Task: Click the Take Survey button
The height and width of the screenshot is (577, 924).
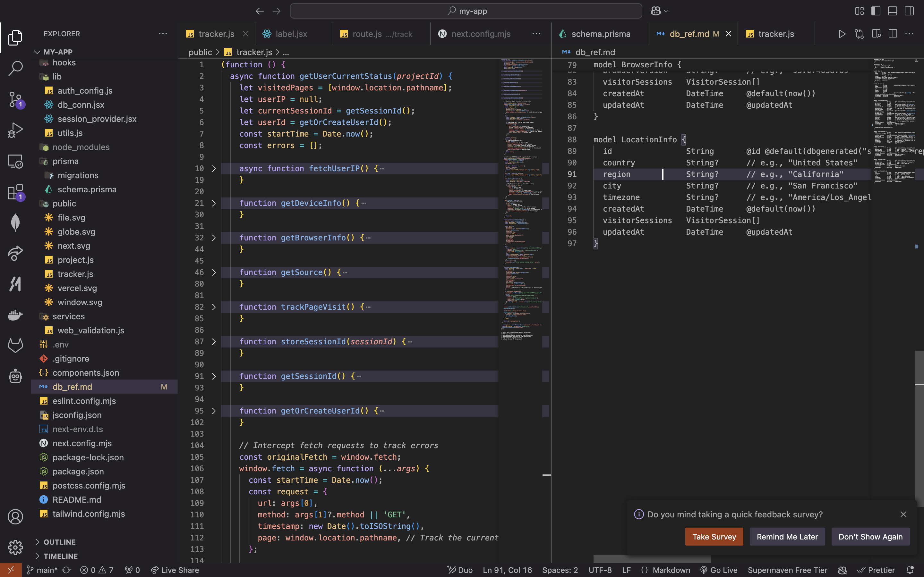Action: click(714, 537)
